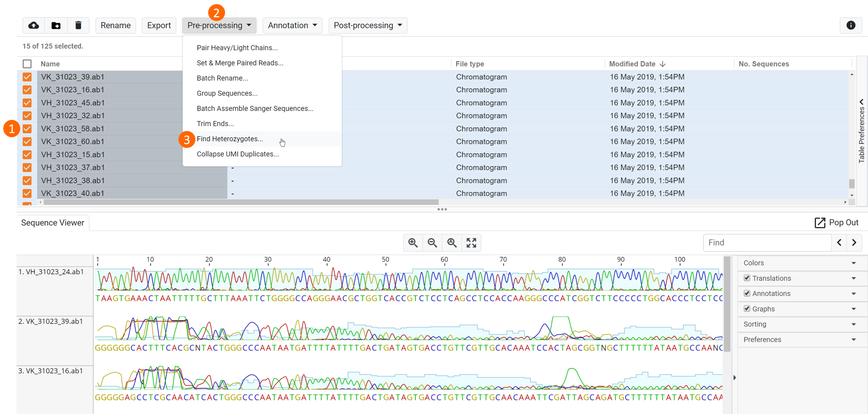
Task: Uncheck the Translations checkbox
Action: coord(747,278)
